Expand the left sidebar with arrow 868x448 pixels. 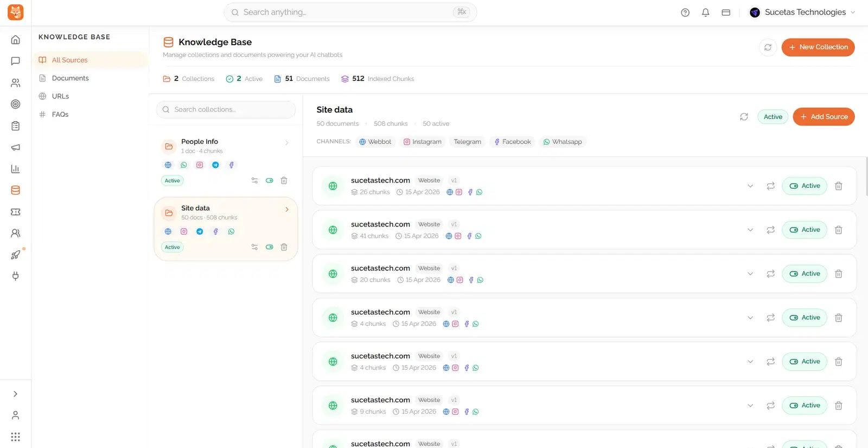coord(16,394)
